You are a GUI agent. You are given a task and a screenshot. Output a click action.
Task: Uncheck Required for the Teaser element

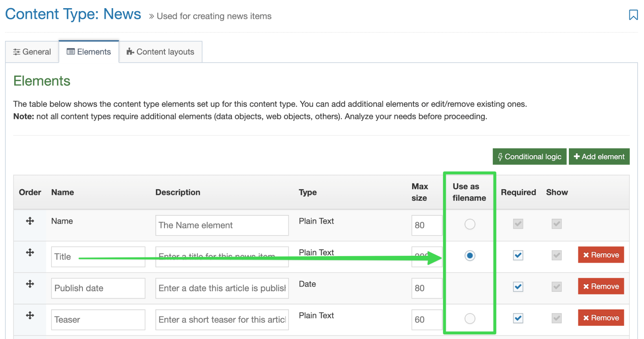(518, 318)
